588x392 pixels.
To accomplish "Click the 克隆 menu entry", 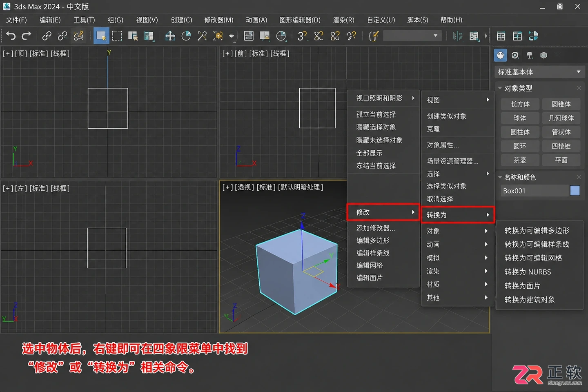I will click(x=433, y=129).
